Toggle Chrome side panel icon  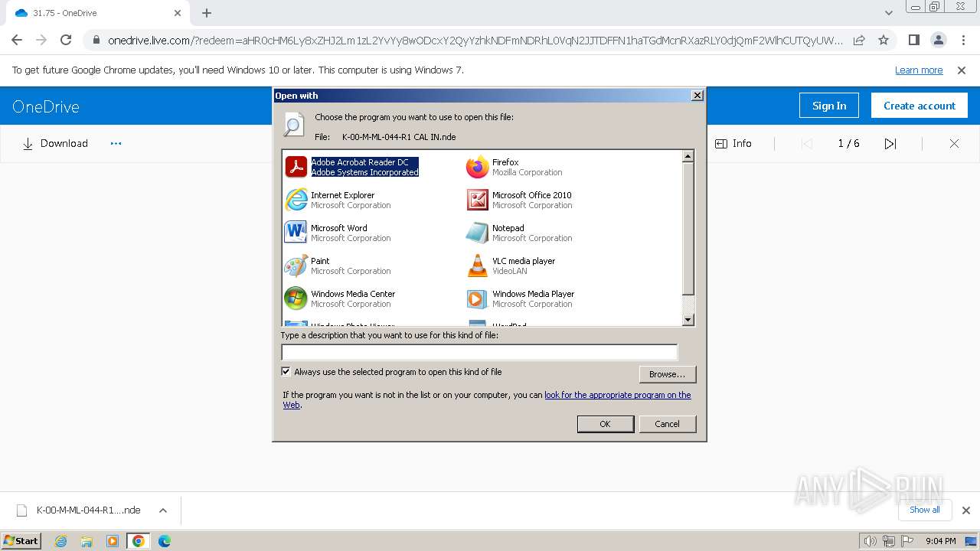(913, 40)
